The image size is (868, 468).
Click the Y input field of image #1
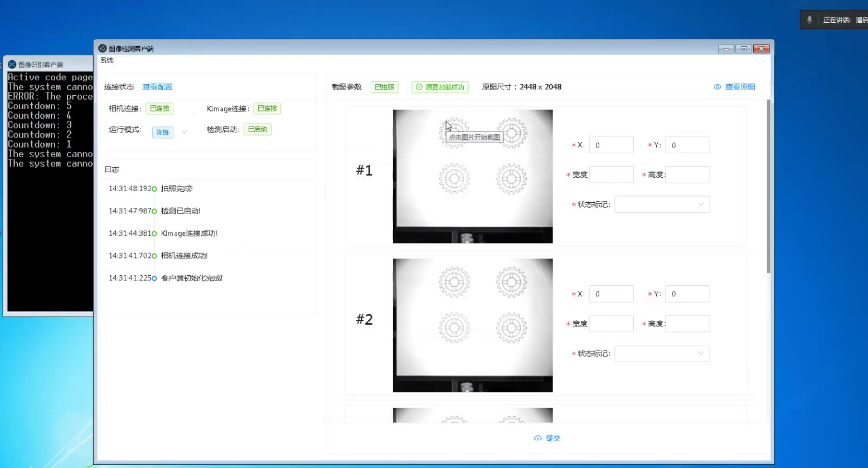(687, 145)
